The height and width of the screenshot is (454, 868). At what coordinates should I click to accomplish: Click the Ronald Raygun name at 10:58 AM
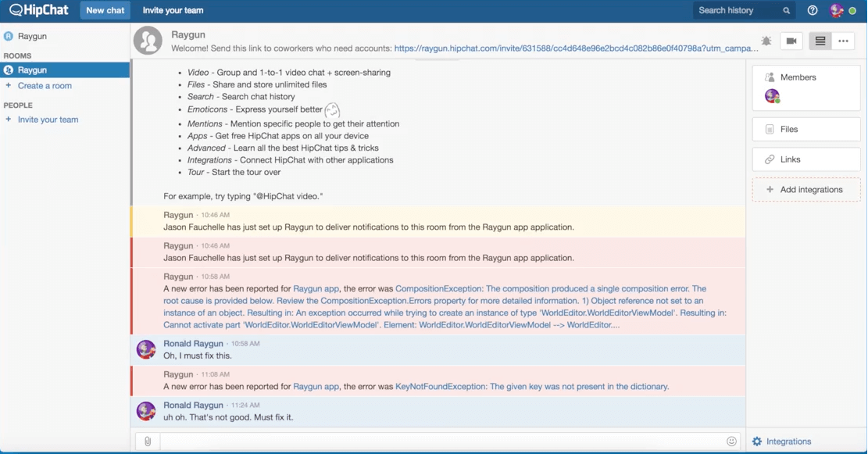tap(193, 343)
